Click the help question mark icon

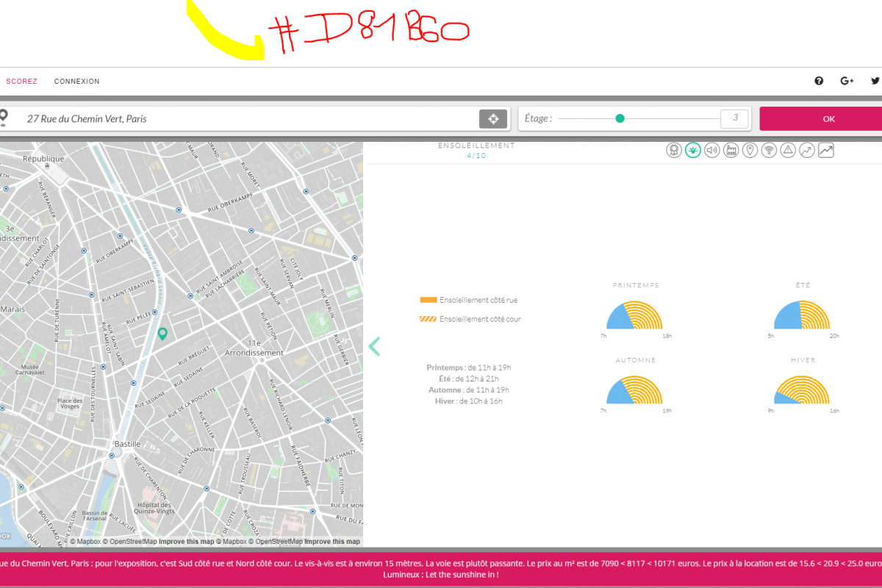click(x=819, y=81)
